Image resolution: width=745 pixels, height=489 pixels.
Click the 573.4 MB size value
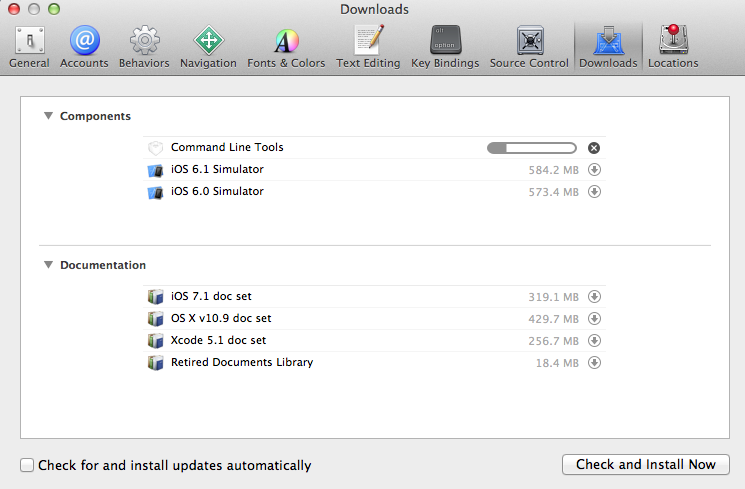[x=554, y=192]
